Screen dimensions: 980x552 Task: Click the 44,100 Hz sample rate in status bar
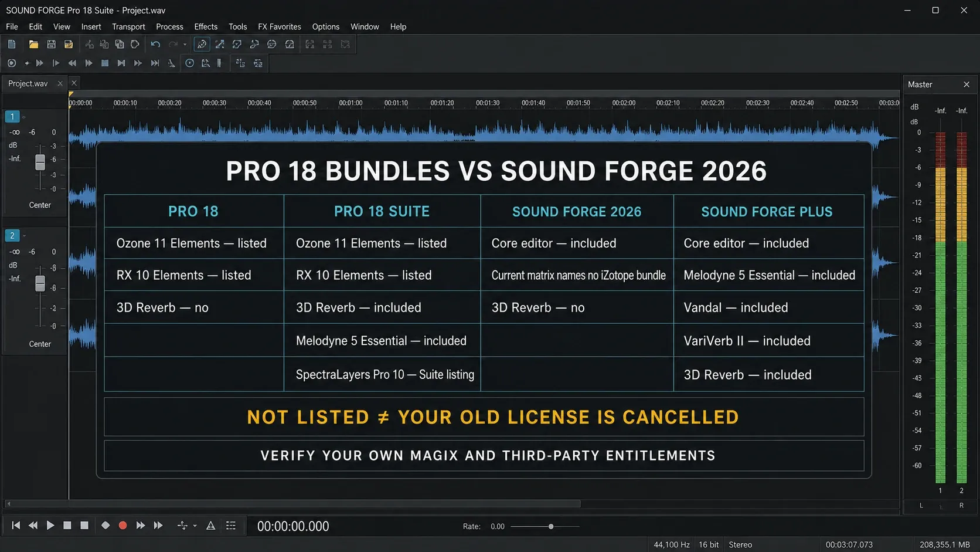[x=672, y=544]
